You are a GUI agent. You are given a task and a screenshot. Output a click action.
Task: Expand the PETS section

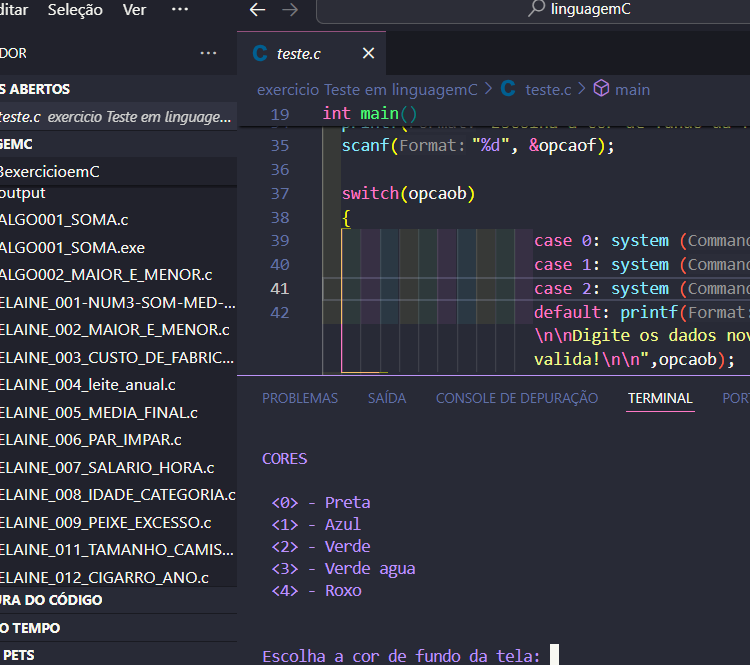pyautogui.click(x=118, y=655)
